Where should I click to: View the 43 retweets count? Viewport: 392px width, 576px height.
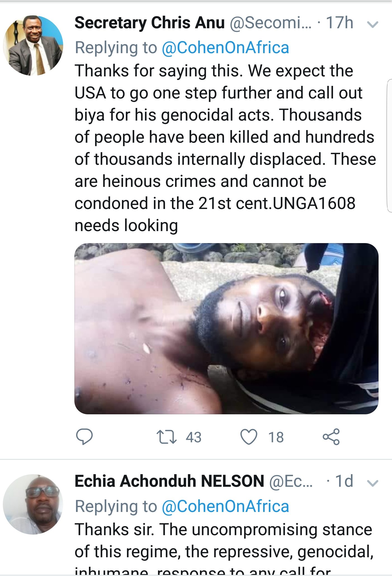coord(193,437)
